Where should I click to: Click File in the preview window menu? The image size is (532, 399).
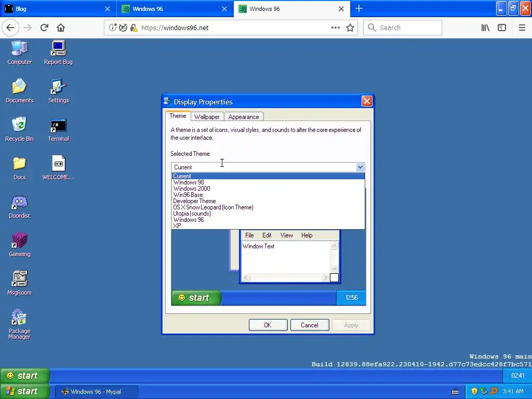249,235
